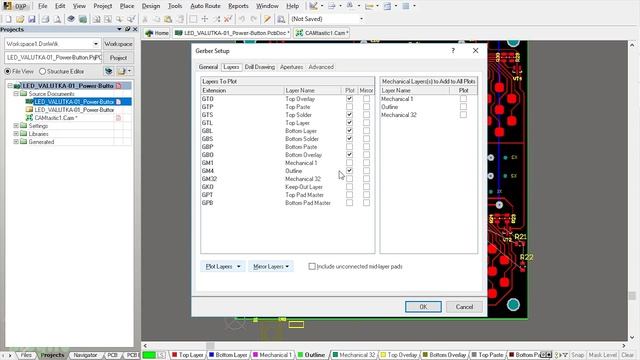Open the Reports menu
Viewport: 640px width, 360px height.
pyautogui.click(x=238, y=6)
